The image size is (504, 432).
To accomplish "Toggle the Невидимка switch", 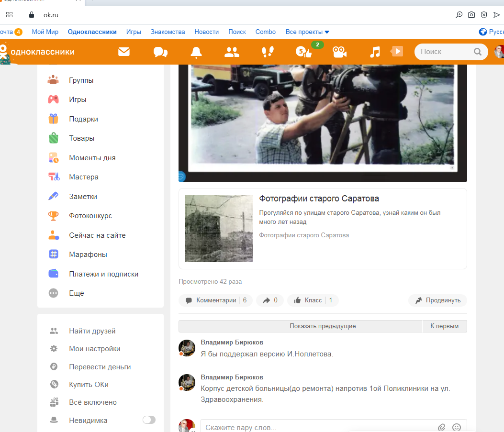I will point(149,420).
